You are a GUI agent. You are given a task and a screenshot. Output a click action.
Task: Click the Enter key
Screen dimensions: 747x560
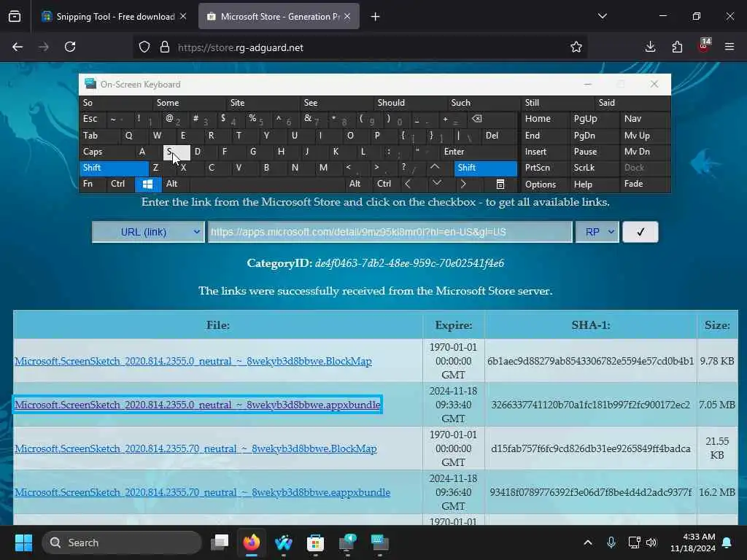tap(477, 152)
